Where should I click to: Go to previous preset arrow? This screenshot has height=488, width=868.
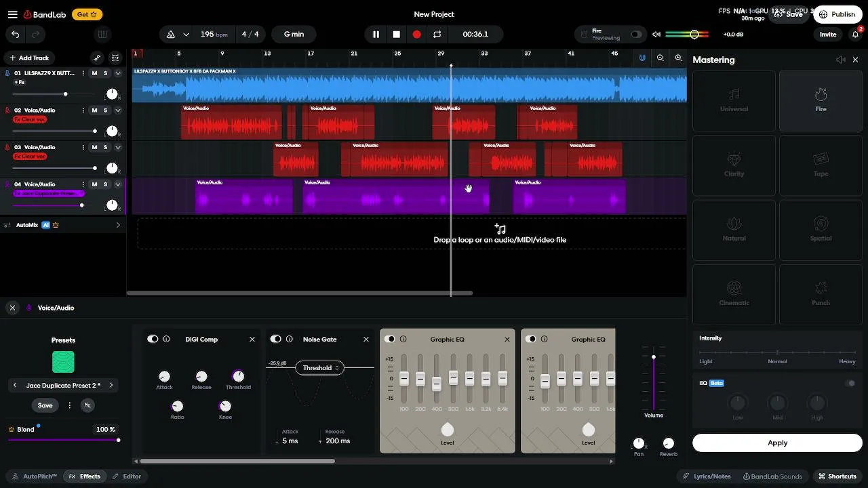click(x=15, y=386)
